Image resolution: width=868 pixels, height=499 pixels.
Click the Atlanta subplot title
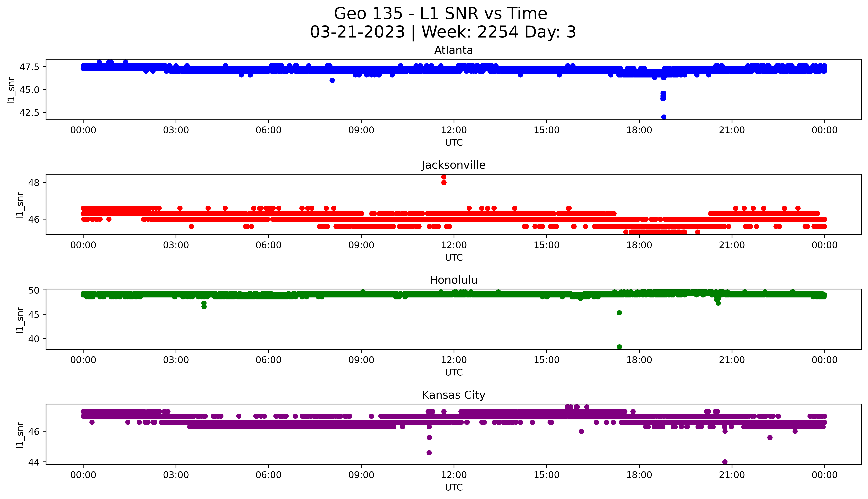453,50
